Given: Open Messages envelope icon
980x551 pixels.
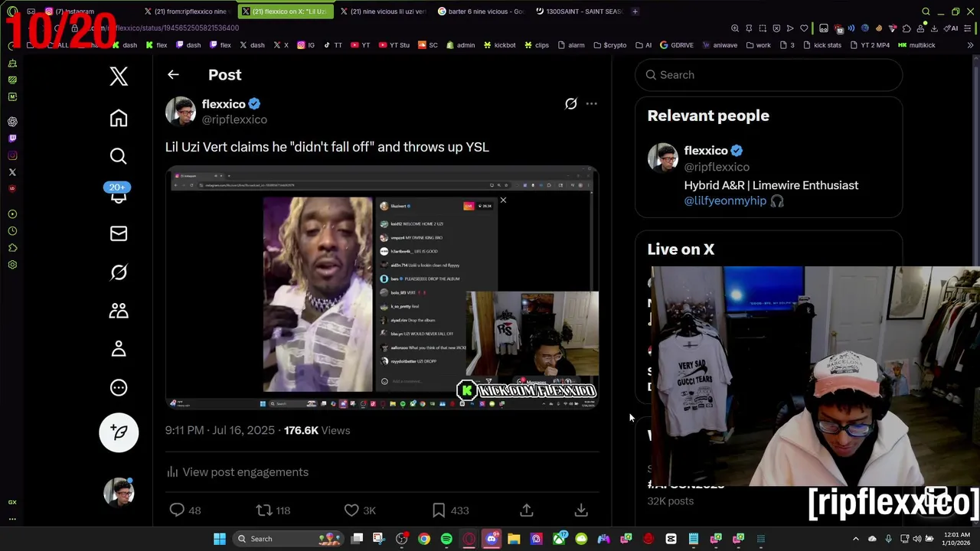Looking at the screenshot, I should pos(119,233).
